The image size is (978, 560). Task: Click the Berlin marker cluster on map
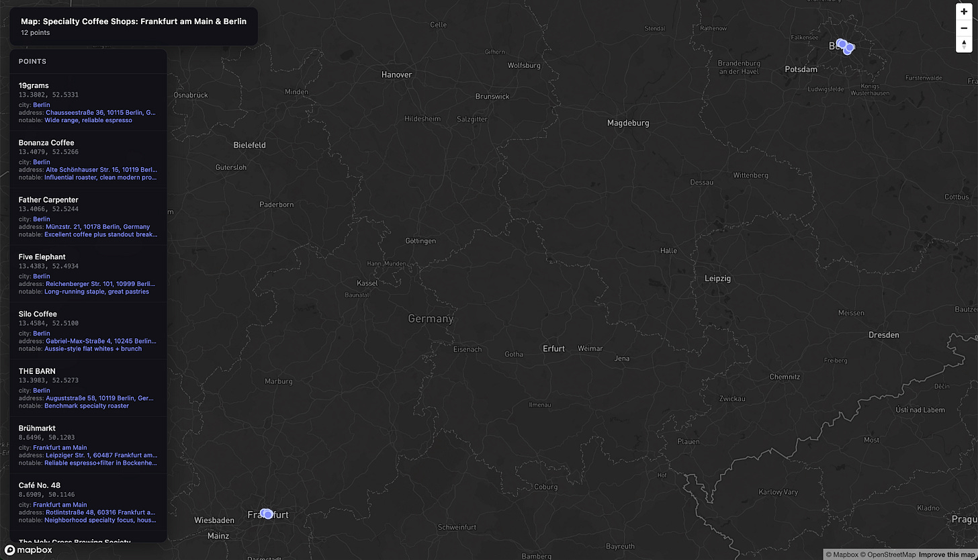(x=846, y=46)
